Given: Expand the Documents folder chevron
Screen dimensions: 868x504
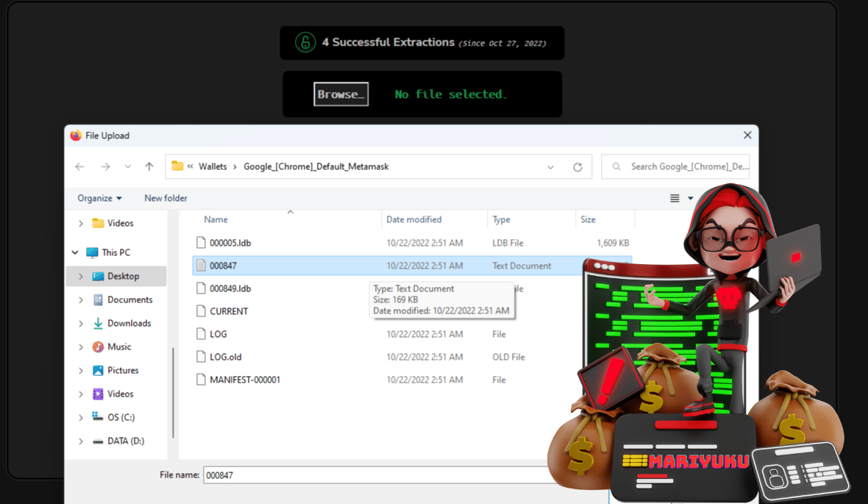Looking at the screenshot, I should (81, 300).
